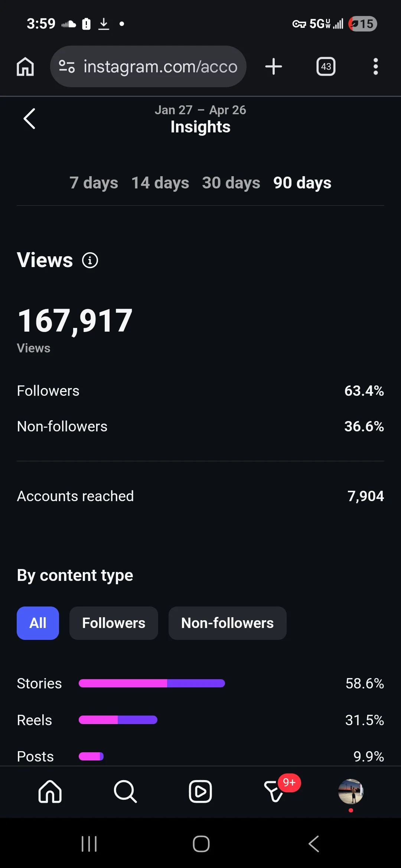
Task: Select the 7 days range
Action: (94, 183)
